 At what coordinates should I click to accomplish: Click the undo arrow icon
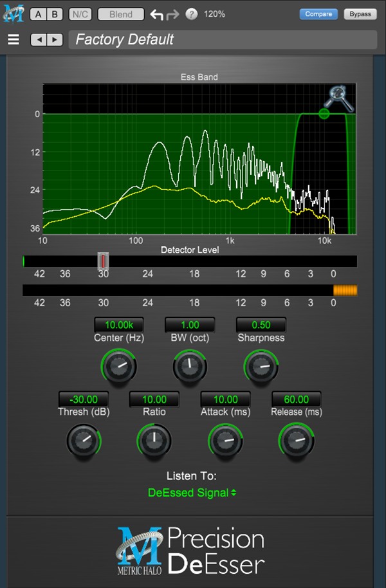[x=156, y=14]
